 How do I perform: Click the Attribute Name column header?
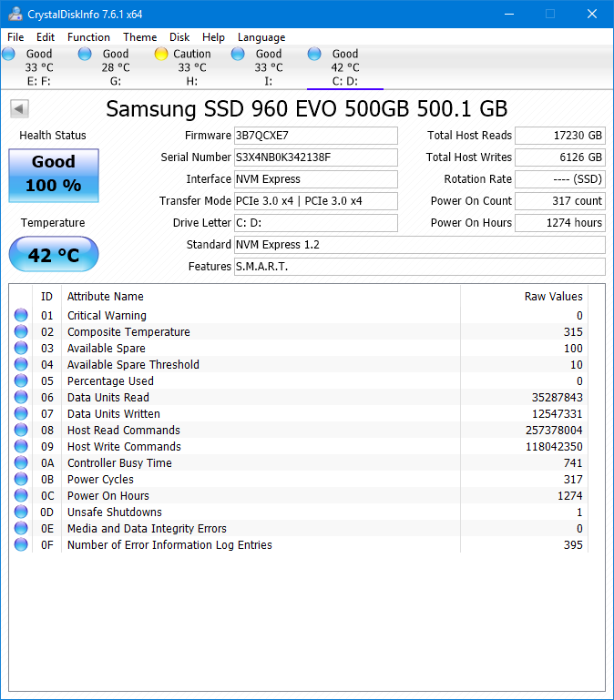click(261, 297)
